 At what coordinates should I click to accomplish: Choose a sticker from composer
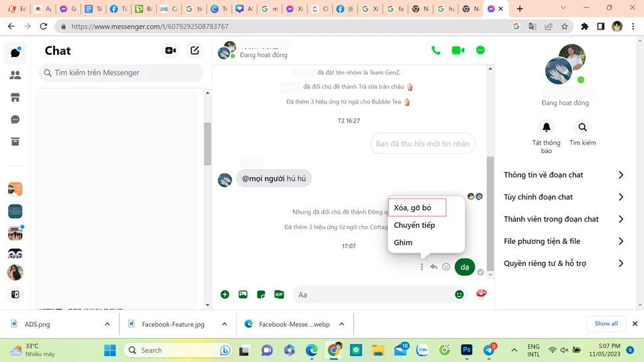[x=261, y=294]
